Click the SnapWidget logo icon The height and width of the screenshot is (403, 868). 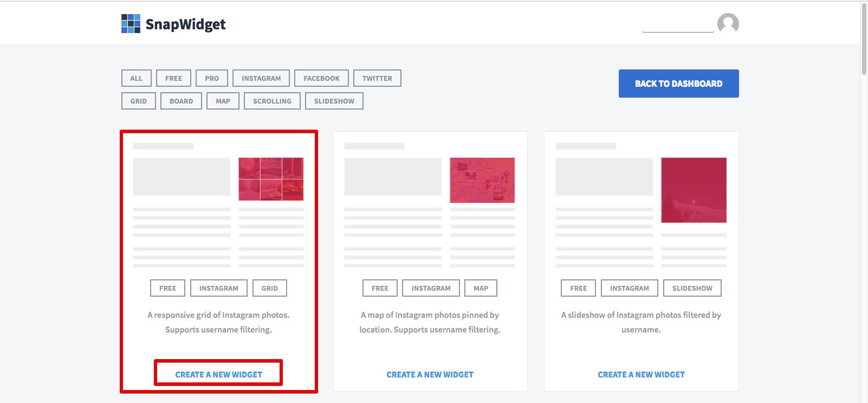(131, 24)
